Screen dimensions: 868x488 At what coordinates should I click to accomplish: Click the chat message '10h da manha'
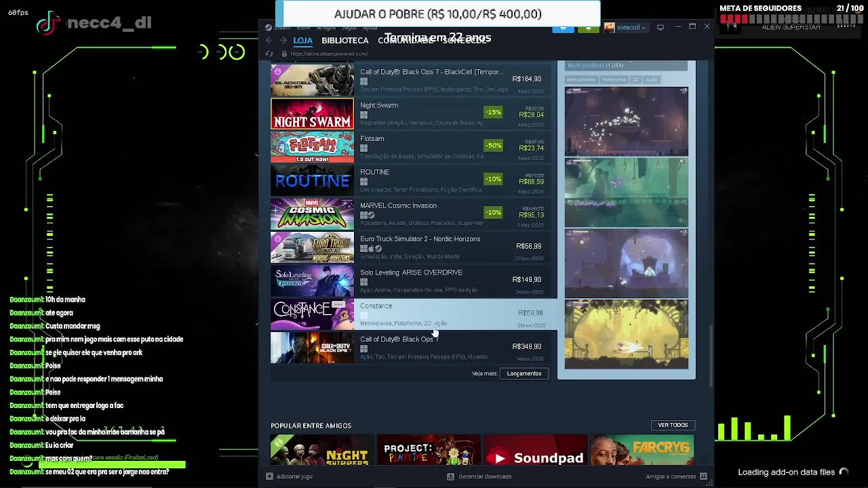coord(65,300)
